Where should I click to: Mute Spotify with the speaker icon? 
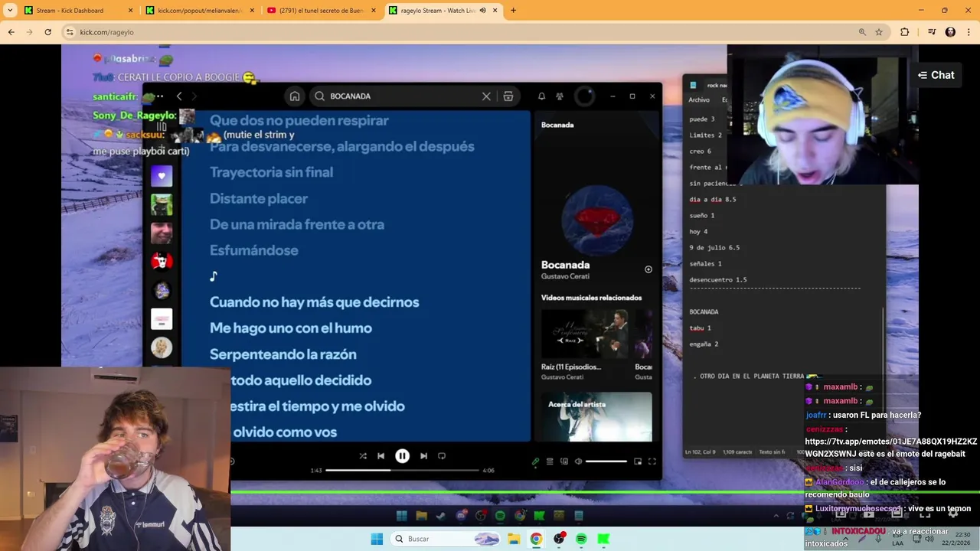pos(578,461)
